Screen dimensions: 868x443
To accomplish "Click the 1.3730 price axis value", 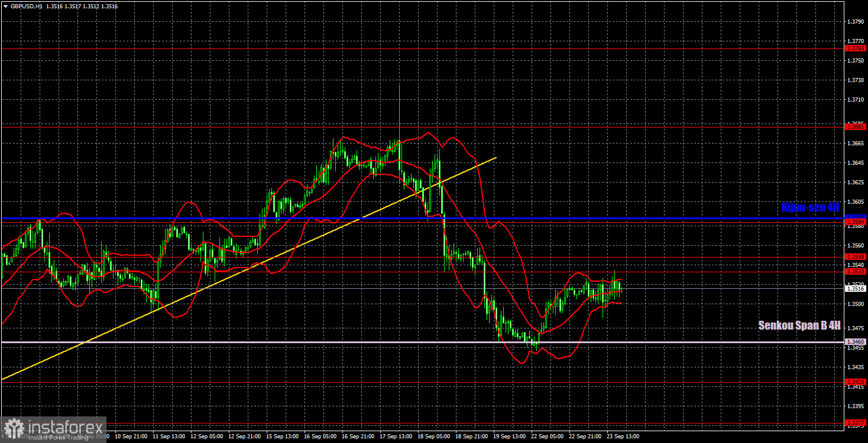I will pyautogui.click(x=856, y=80).
